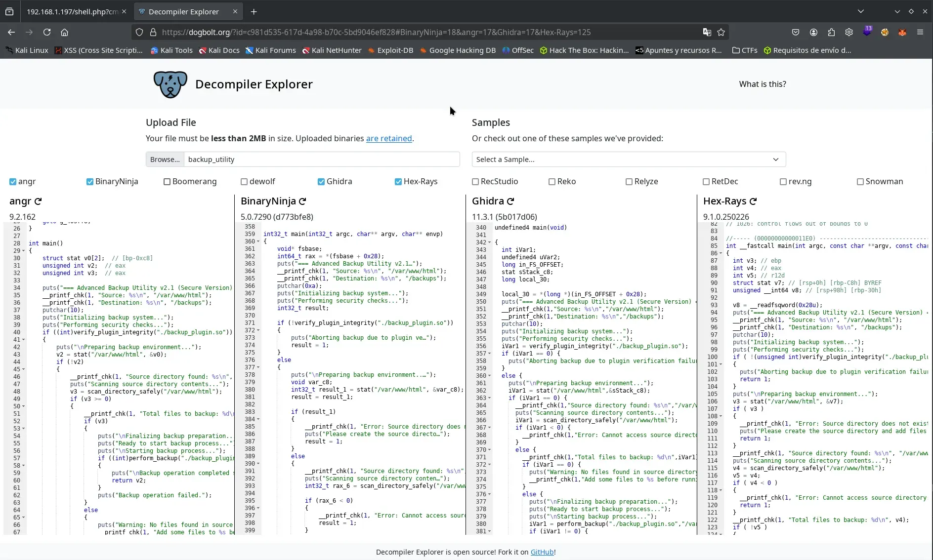The image size is (933, 560).
Task: Open the Pocket save icon
Action: [795, 32]
